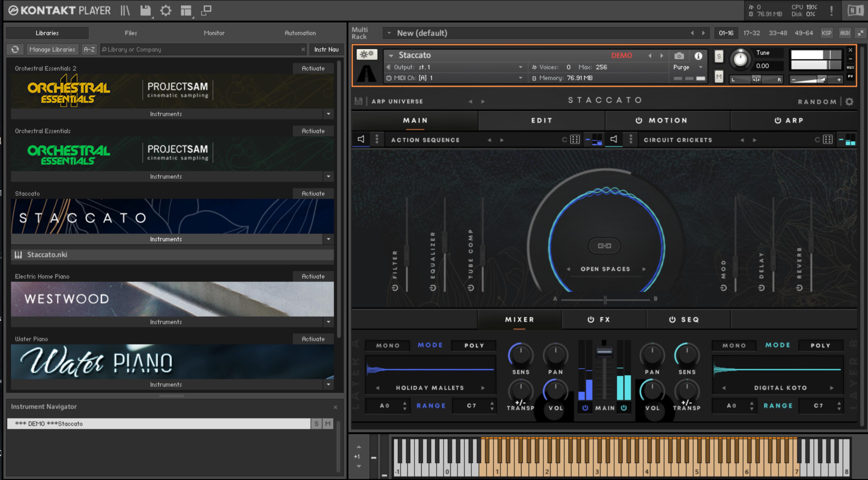This screenshot has height=480, width=868.
Task: Click A-Z sort button
Action: pyautogui.click(x=89, y=49)
